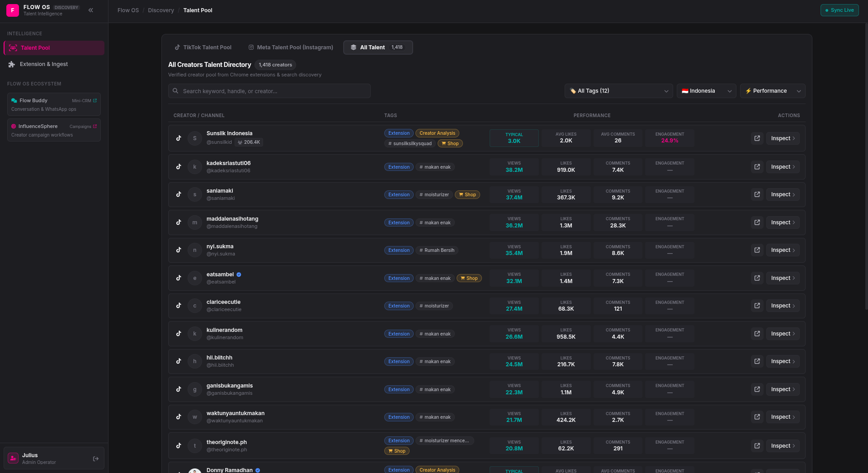The width and height of the screenshot is (868, 473).
Task: Open external link icon in nyi.sukma row
Action: coord(757,250)
